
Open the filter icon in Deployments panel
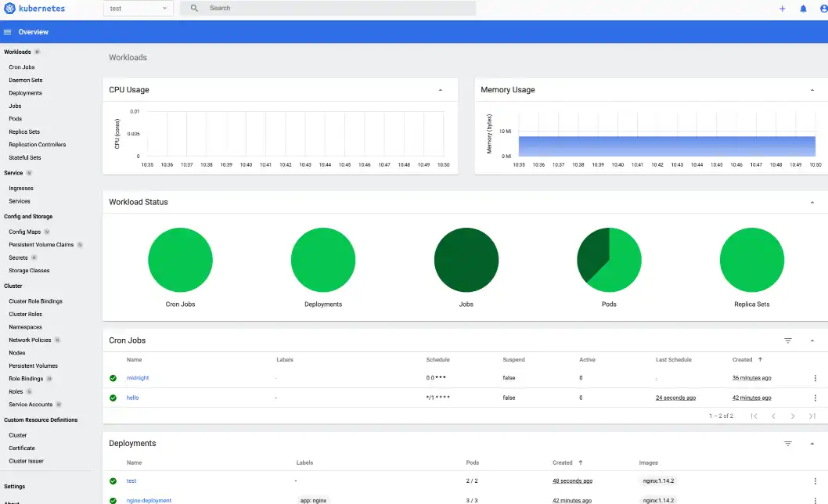click(x=788, y=443)
